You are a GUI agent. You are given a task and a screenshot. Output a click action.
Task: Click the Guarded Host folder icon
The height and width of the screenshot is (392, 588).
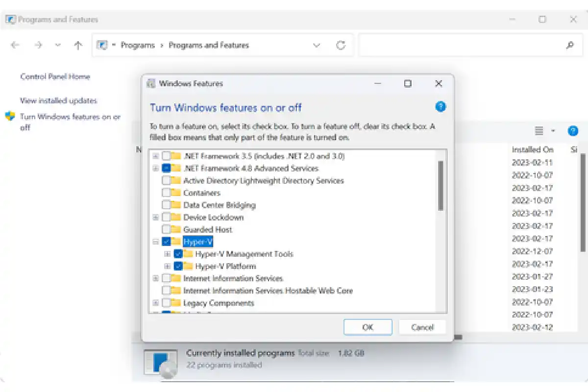pos(176,229)
